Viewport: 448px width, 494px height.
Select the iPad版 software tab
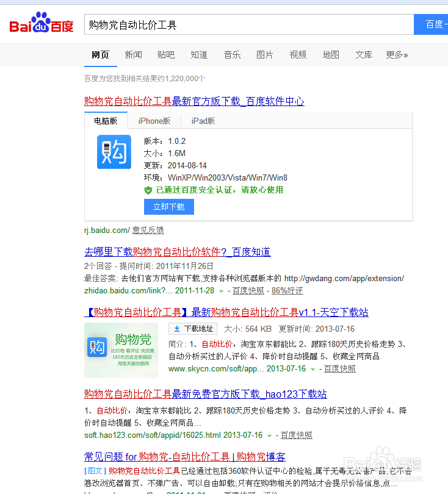(203, 121)
